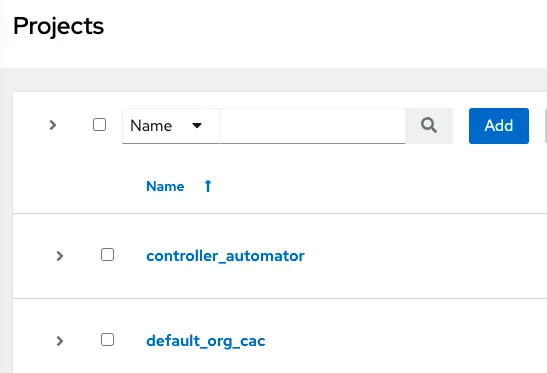Check the default_org_cac project checkbox

107,340
